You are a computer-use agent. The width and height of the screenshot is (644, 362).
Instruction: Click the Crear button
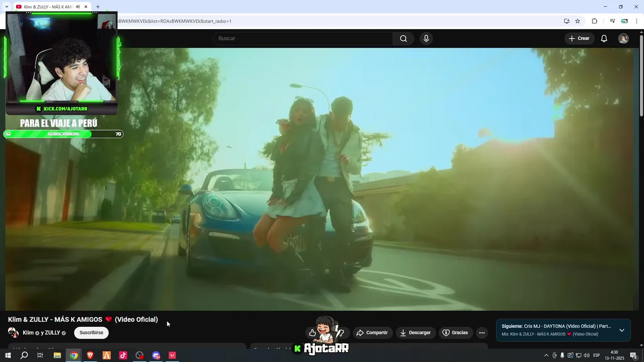[x=579, y=39]
